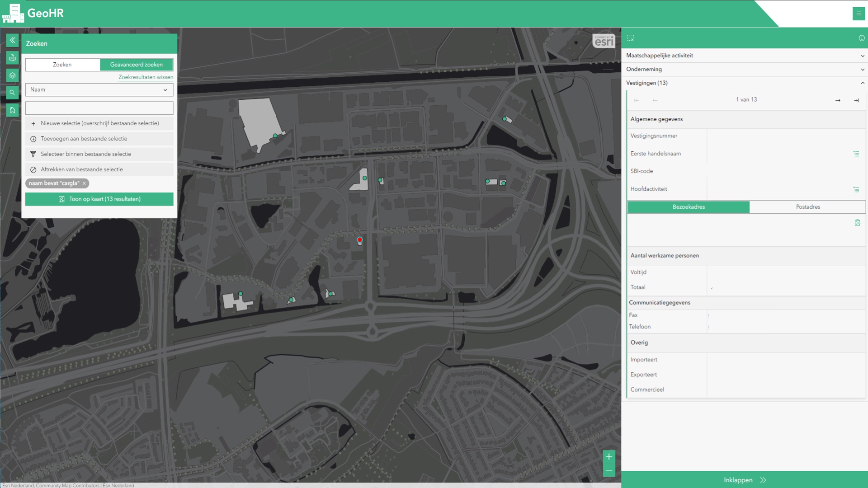
Task: Collapse the left sidebar with double-chevron icon
Action: tap(12, 40)
